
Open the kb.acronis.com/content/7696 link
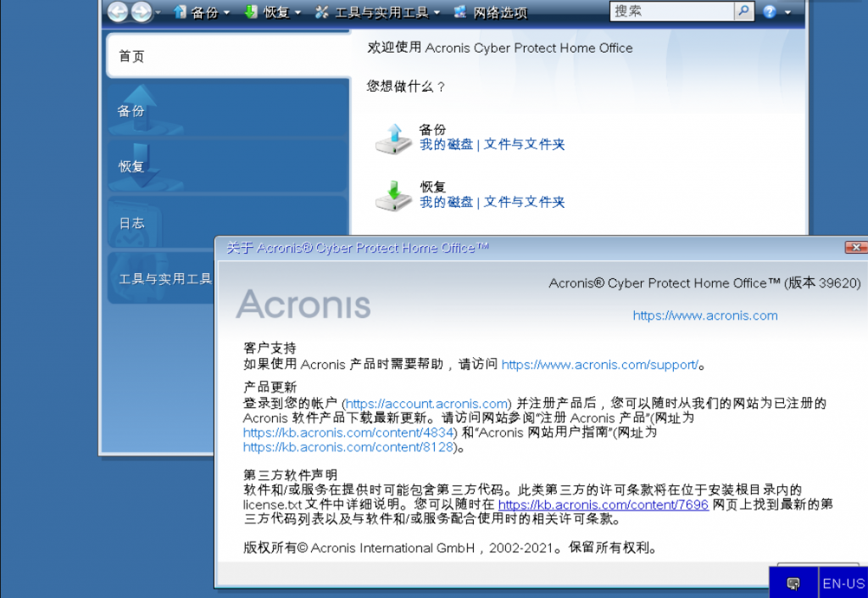point(604,505)
